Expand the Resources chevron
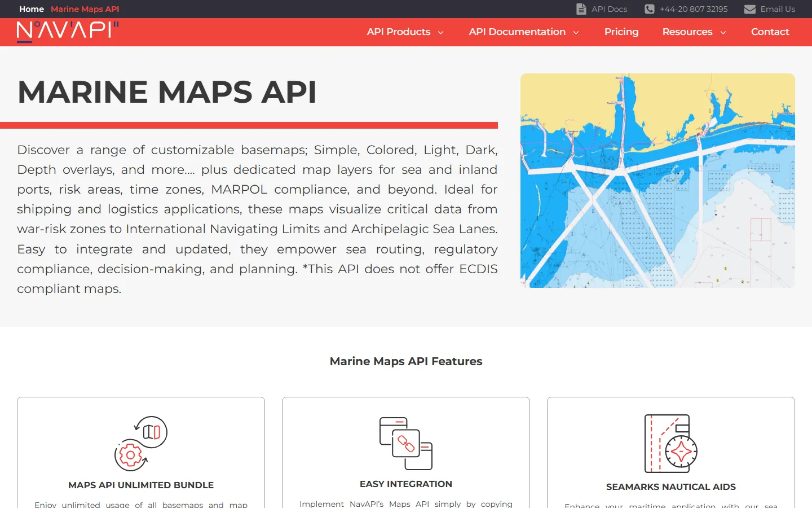Viewport: 812px width, 508px height. tap(723, 33)
